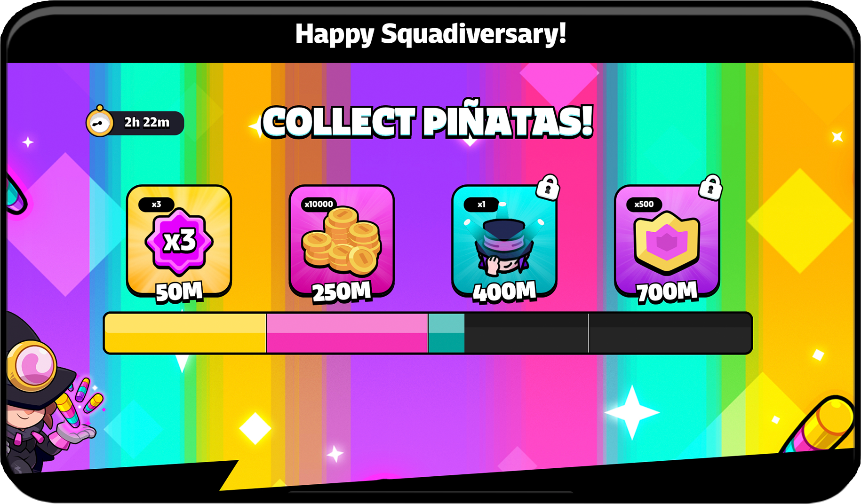Screen dimensions: 861x504
Task: Tap the stopwatch timer icon
Action: coord(99,121)
